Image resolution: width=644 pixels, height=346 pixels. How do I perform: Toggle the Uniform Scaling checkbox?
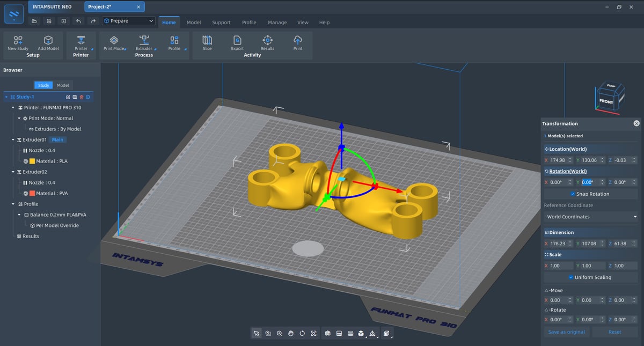point(571,277)
